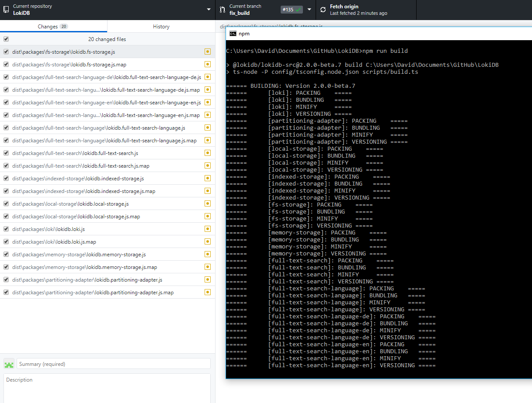
Task: Click the Fetch origin sync icon
Action: point(323,10)
